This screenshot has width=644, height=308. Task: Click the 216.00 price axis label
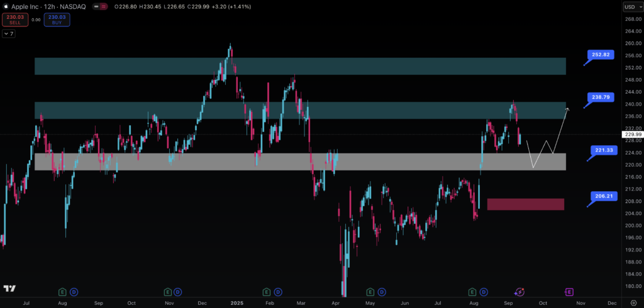point(633,177)
